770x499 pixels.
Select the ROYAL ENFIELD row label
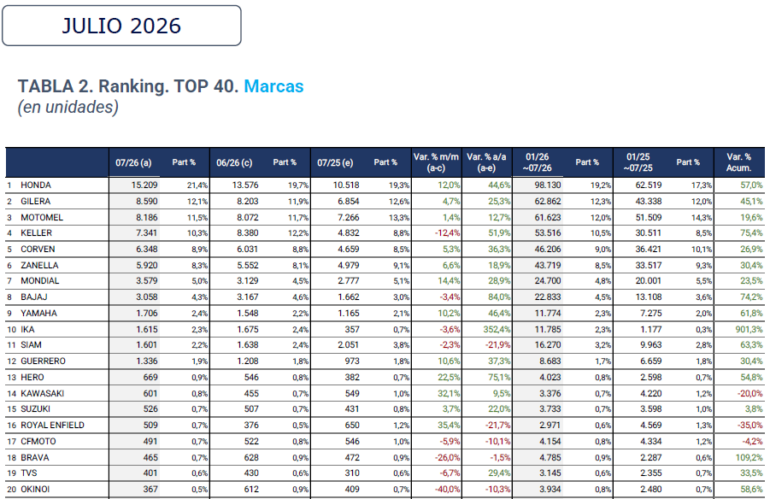point(53,425)
